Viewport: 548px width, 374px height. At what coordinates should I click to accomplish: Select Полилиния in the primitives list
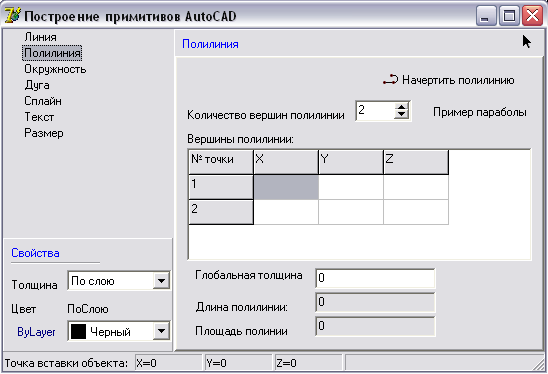pos(52,53)
